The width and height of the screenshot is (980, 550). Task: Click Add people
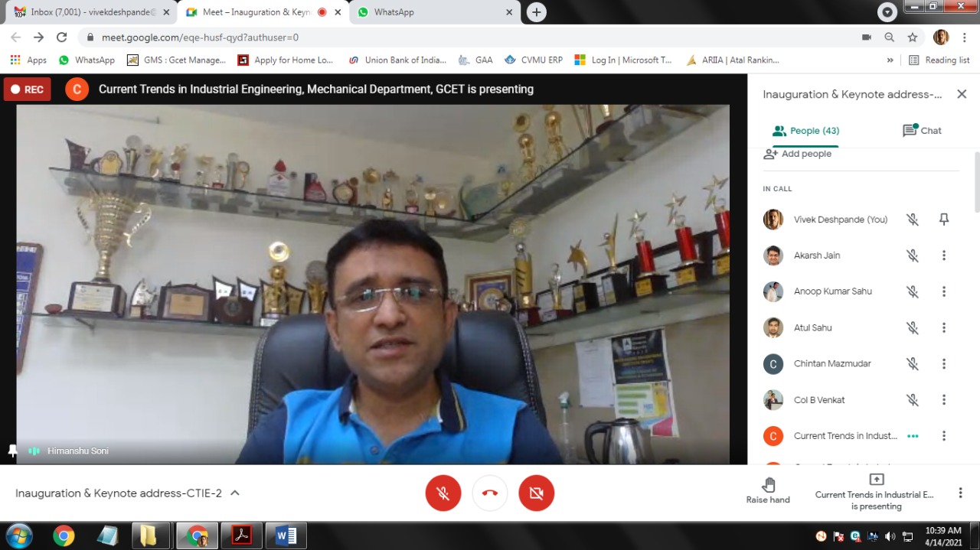(798, 154)
